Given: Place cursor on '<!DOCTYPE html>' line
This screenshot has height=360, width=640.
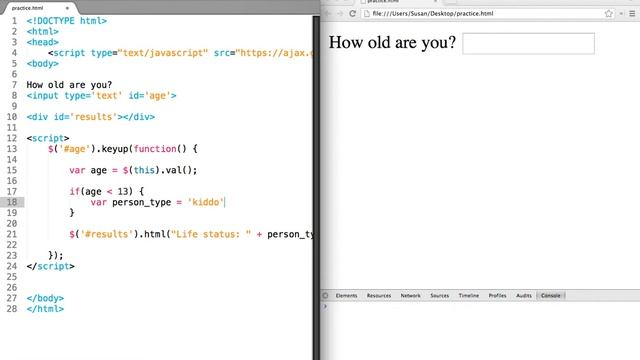Looking at the screenshot, I should pyautogui.click(x=67, y=21).
